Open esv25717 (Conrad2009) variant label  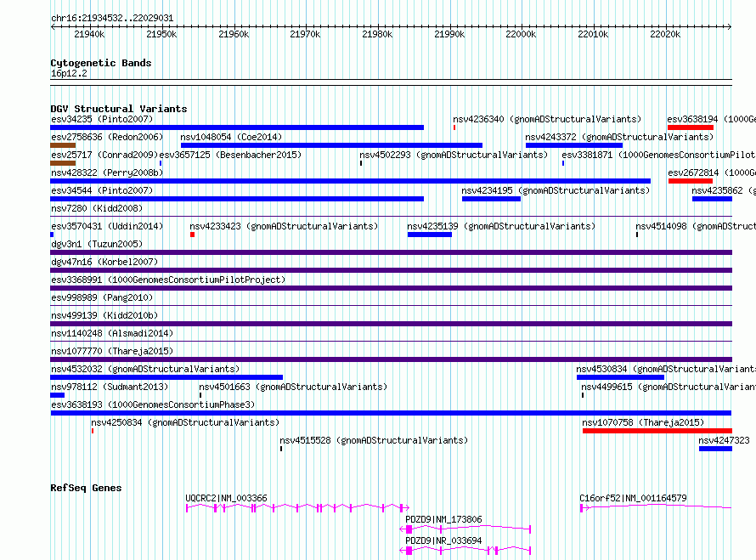(104, 155)
